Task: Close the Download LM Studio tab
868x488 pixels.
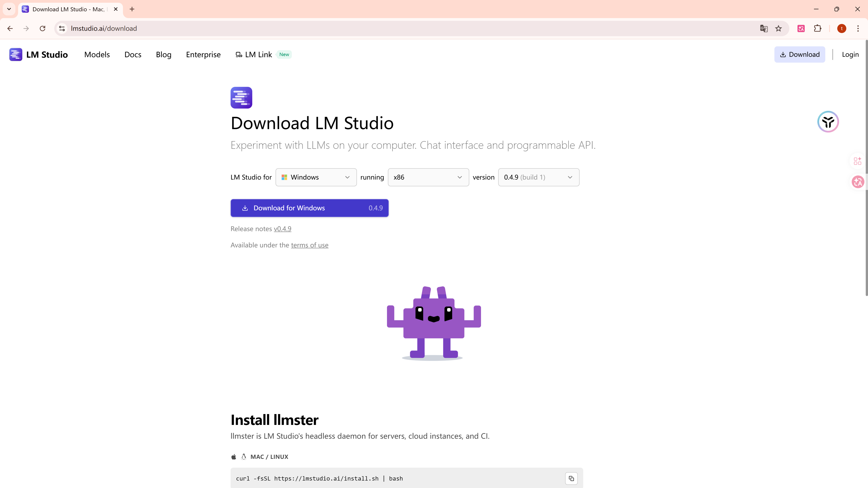Action: tap(116, 9)
